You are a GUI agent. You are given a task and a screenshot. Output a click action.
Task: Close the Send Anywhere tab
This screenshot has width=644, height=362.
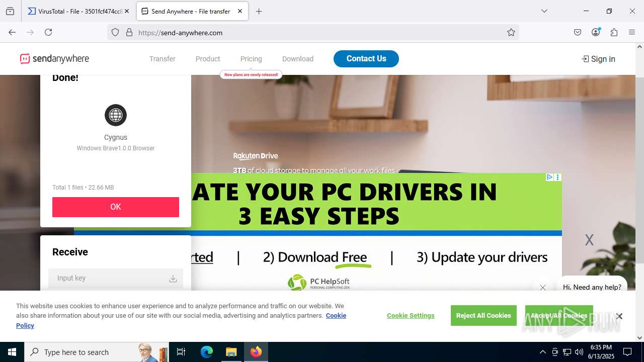point(240,11)
